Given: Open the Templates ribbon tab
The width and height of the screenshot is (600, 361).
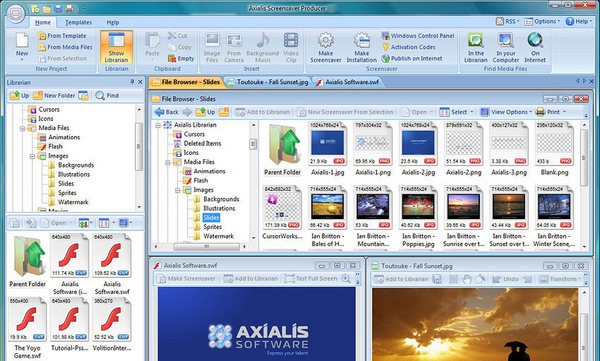Looking at the screenshot, I should pyautogui.click(x=78, y=23).
